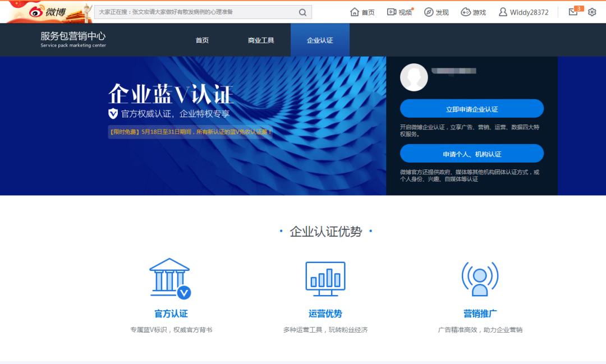This screenshot has width=606, height=364.
Task: Click the 申请个人、机构认证 button
Action: coord(471,153)
